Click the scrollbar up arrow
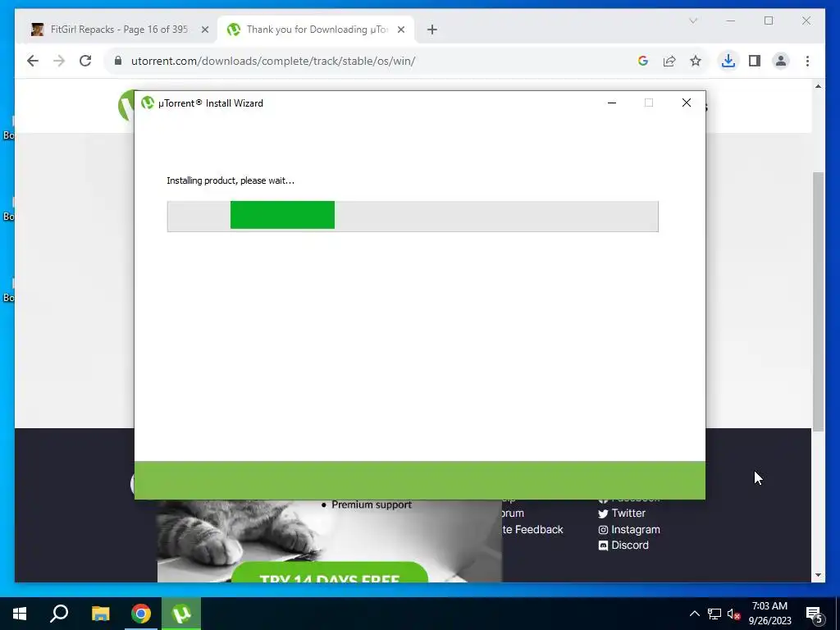840x630 pixels. pos(818,86)
